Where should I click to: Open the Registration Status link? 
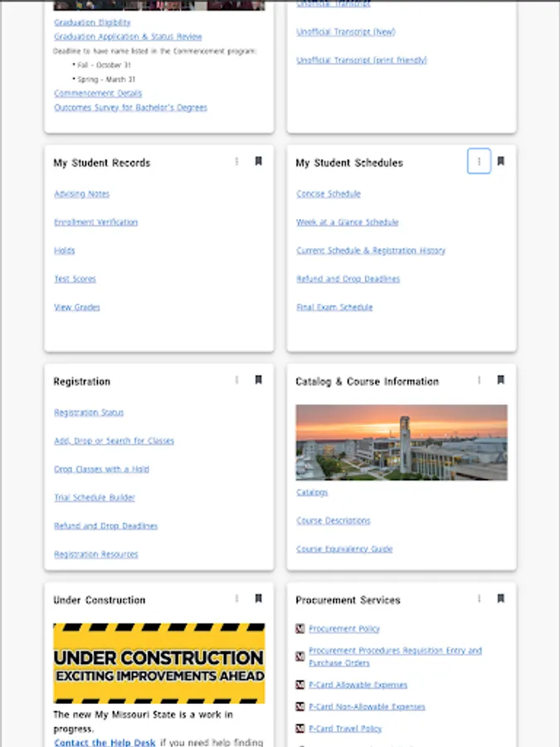coord(89,413)
